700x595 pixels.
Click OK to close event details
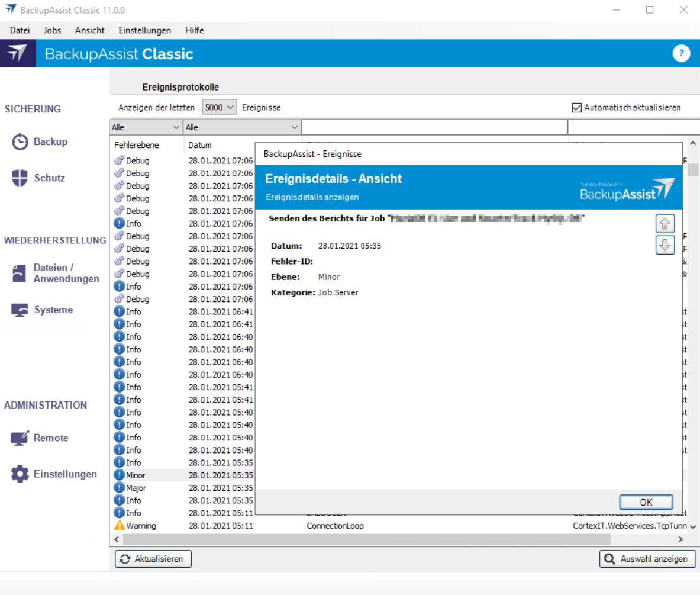click(x=646, y=502)
